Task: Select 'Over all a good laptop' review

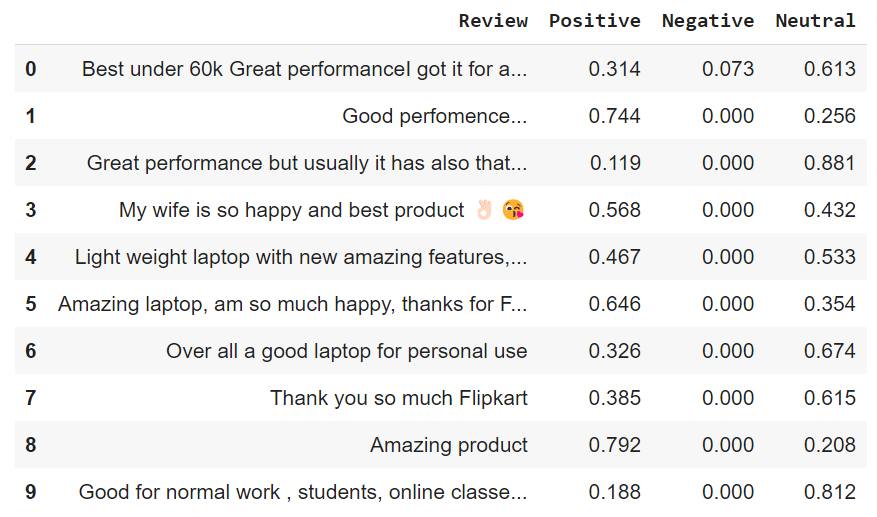Action: (x=346, y=351)
